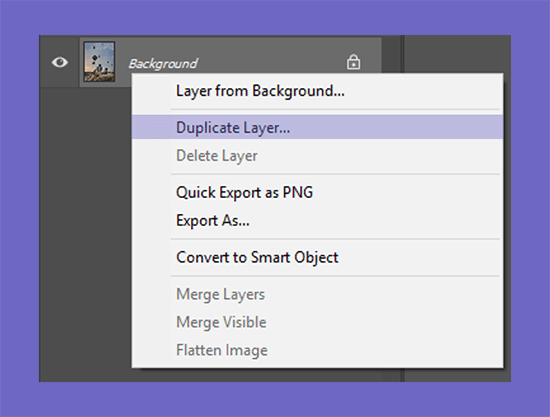Select the Background layer thumbnail

pyautogui.click(x=99, y=62)
